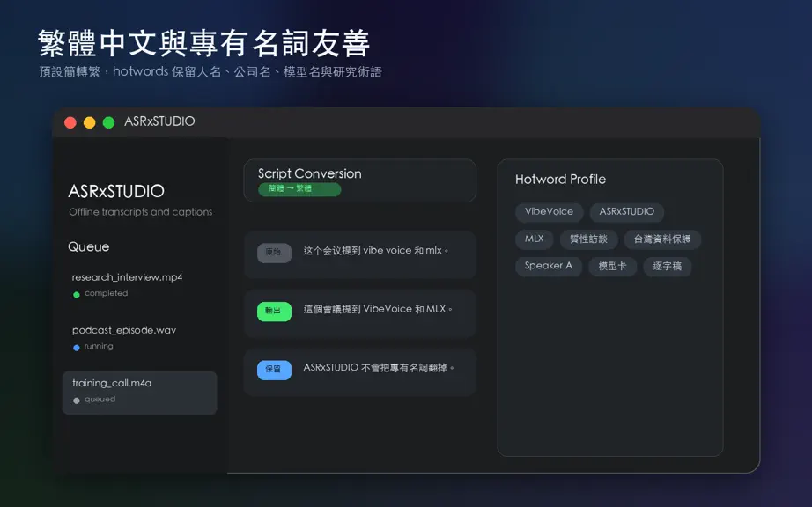Click the Offline transcripts and captions subtitle
Image resolution: width=812 pixels, height=507 pixels.
coord(141,211)
